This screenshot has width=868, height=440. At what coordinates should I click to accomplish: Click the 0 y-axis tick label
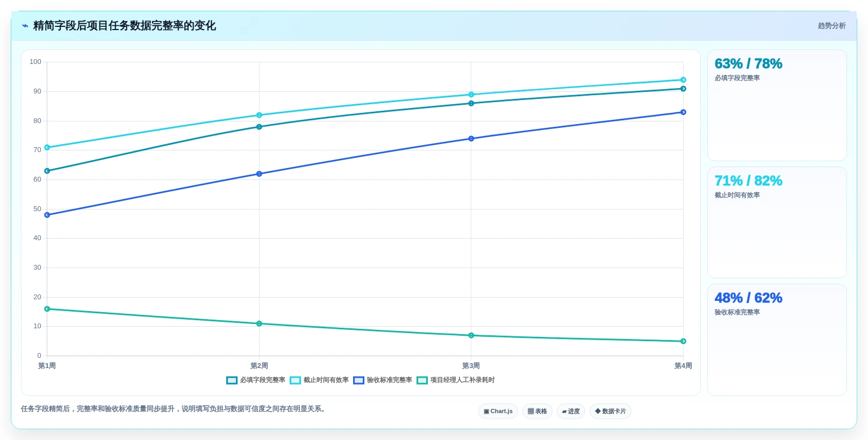click(x=39, y=356)
